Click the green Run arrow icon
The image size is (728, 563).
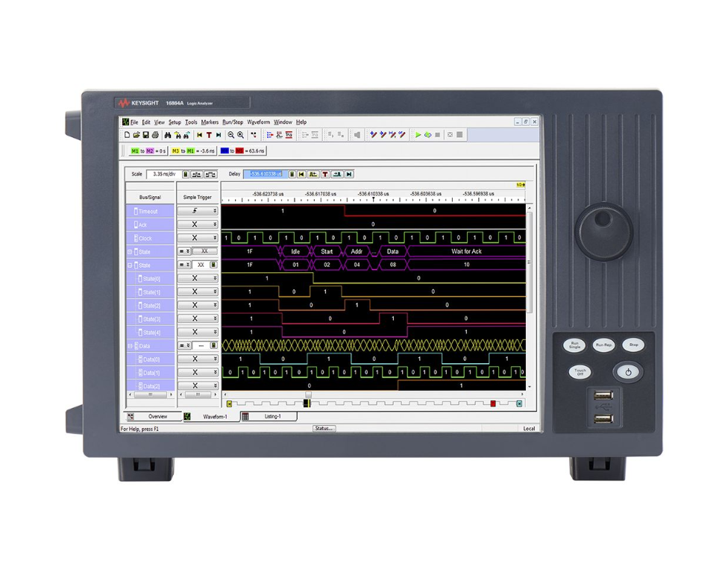(x=418, y=135)
